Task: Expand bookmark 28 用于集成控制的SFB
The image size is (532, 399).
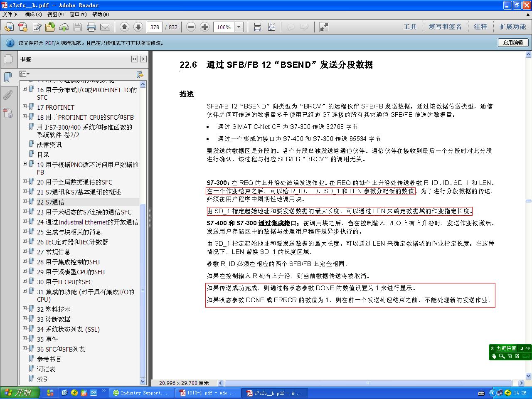Action: click(x=25, y=261)
